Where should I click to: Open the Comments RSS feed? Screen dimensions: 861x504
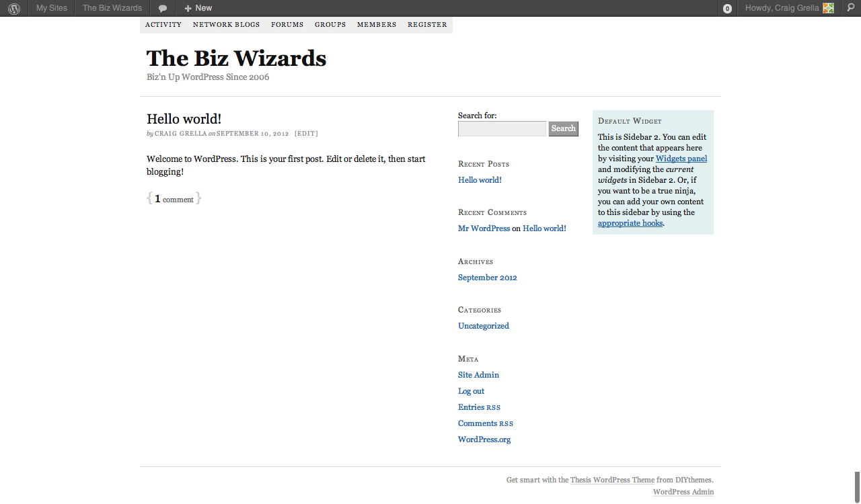pyautogui.click(x=486, y=423)
